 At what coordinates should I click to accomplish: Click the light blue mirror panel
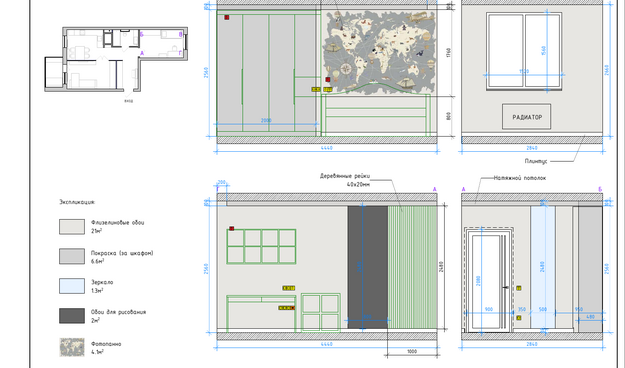click(x=543, y=267)
